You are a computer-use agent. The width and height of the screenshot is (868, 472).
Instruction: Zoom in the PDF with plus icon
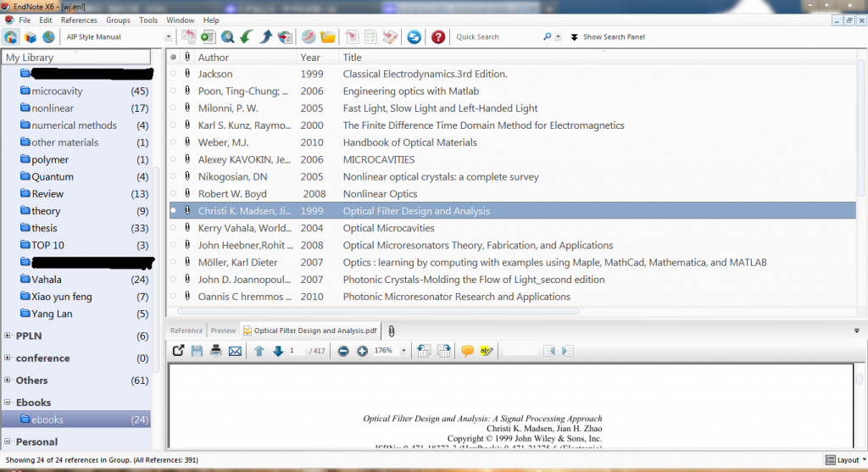(362, 351)
